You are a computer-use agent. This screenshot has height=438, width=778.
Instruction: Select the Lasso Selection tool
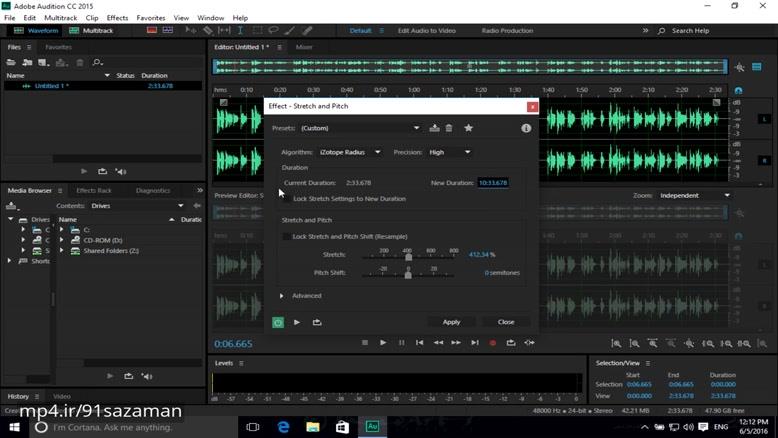pos(273,30)
